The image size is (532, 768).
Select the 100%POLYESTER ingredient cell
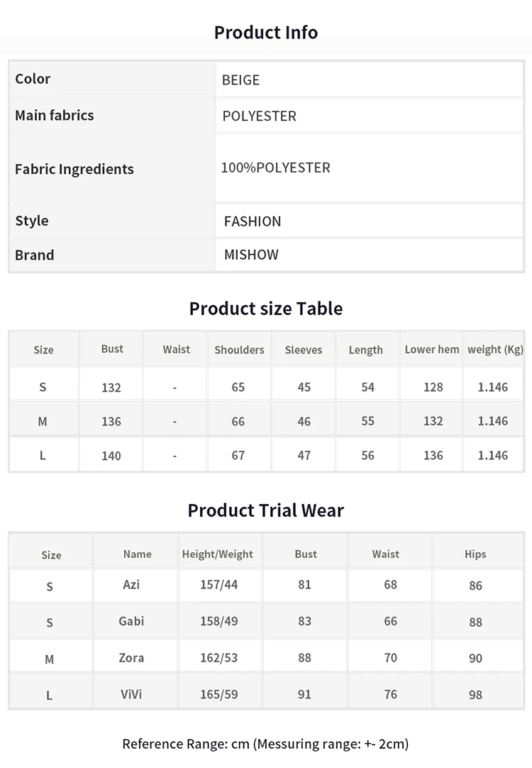click(x=369, y=168)
